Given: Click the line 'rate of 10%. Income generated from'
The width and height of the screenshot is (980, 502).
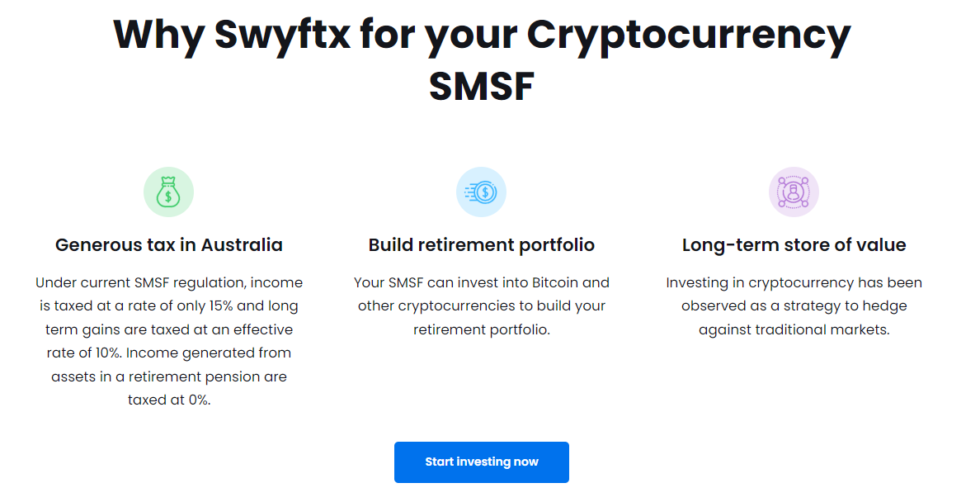Looking at the screenshot, I should 169,353.
